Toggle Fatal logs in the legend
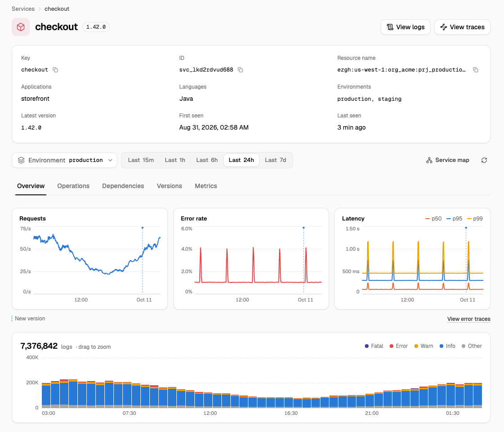 (374, 346)
